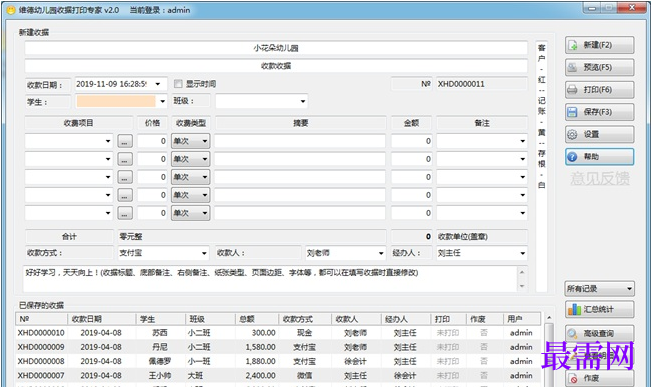Click the gear icon on 设置
The height and width of the screenshot is (387, 653).
click(573, 134)
